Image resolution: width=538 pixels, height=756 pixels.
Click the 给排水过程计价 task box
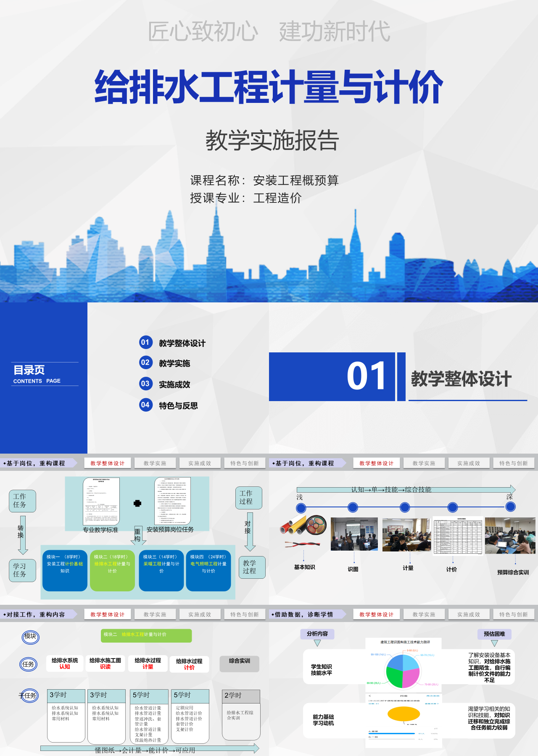tap(189, 664)
